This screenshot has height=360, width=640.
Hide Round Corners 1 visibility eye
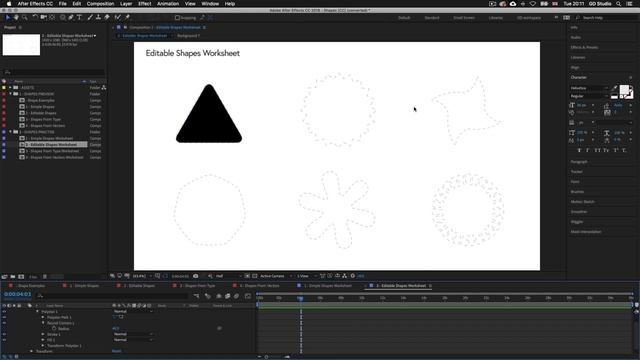[4, 323]
